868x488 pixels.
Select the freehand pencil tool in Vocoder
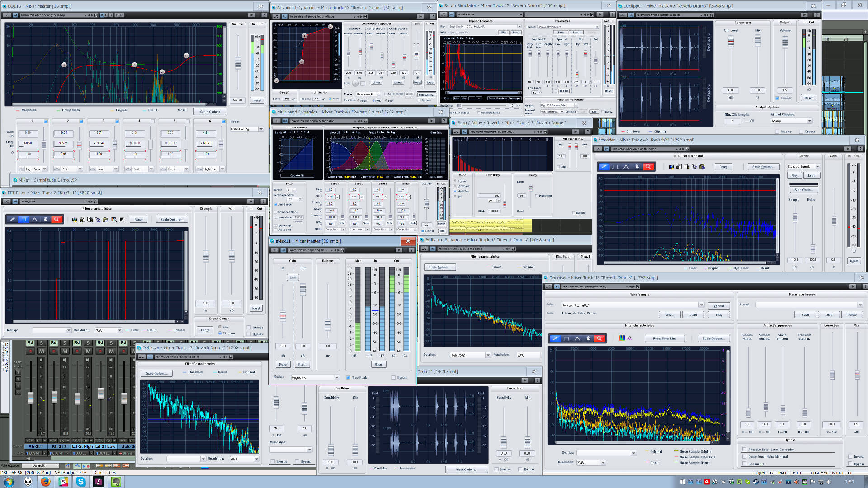pyautogui.click(x=604, y=167)
